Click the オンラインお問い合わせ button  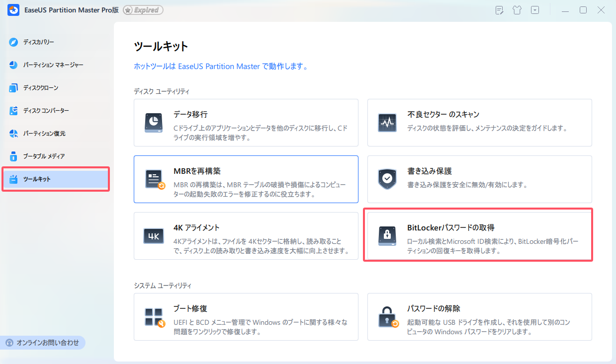click(43, 343)
